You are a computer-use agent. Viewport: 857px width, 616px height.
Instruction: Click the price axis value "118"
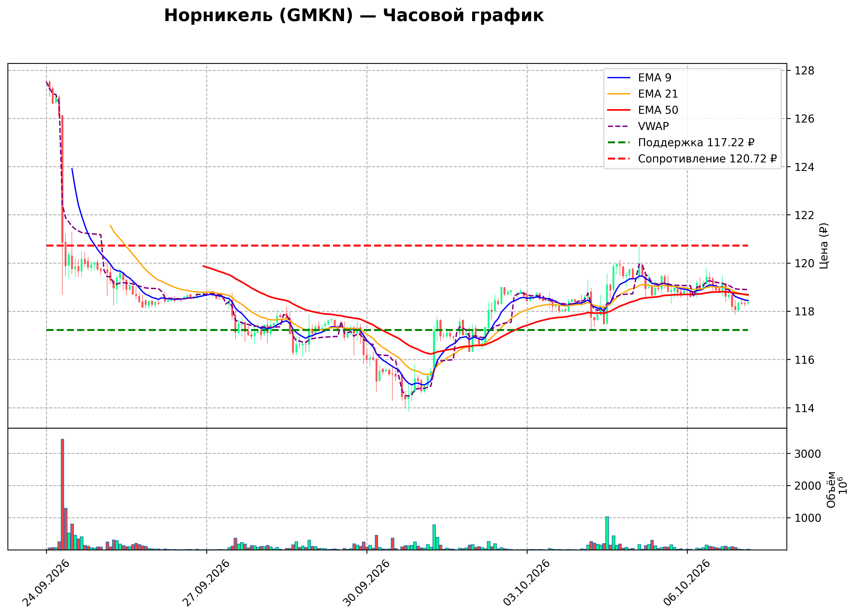[804, 311]
